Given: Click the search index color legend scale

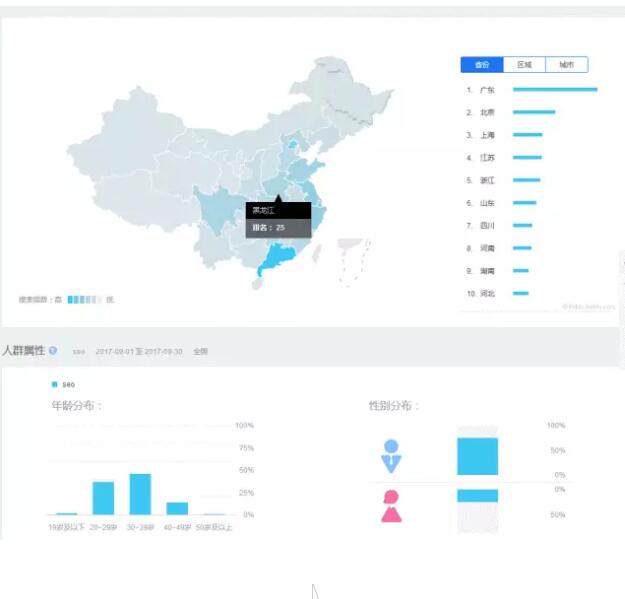Looking at the screenshot, I should tap(85, 299).
